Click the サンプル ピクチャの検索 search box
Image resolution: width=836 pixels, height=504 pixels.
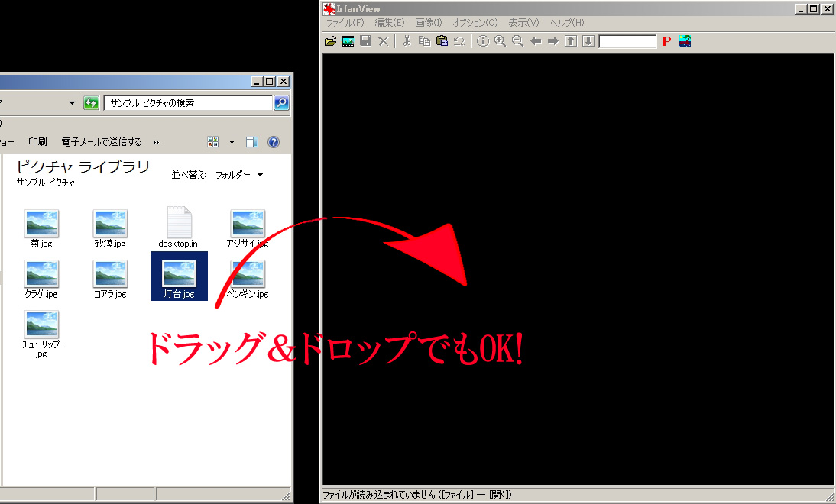click(188, 103)
